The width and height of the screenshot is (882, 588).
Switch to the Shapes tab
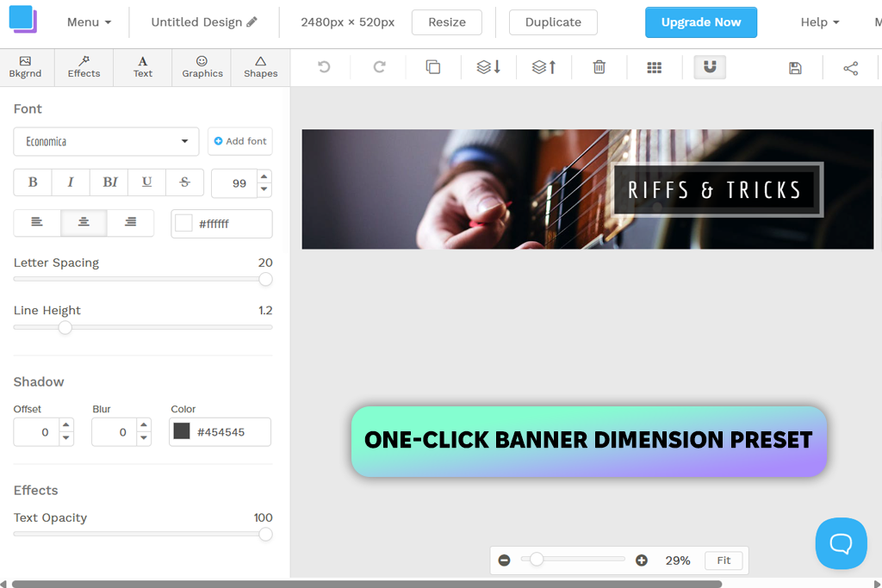click(x=260, y=67)
